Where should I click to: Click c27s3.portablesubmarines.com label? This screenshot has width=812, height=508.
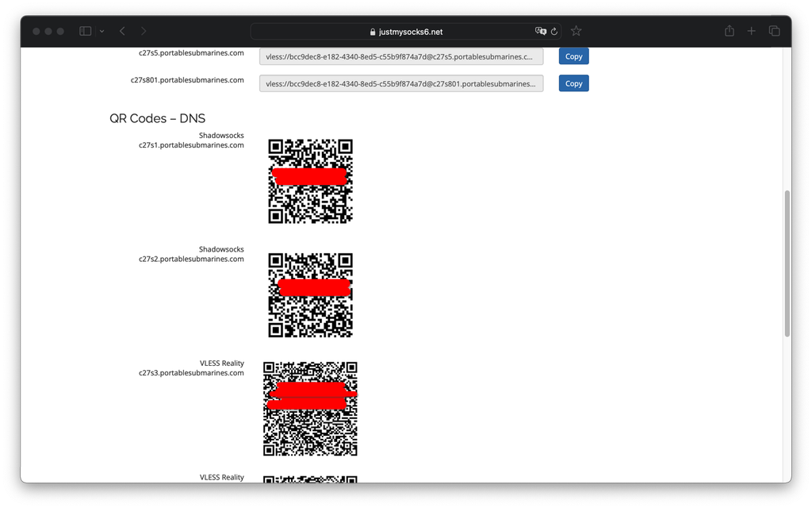click(191, 373)
